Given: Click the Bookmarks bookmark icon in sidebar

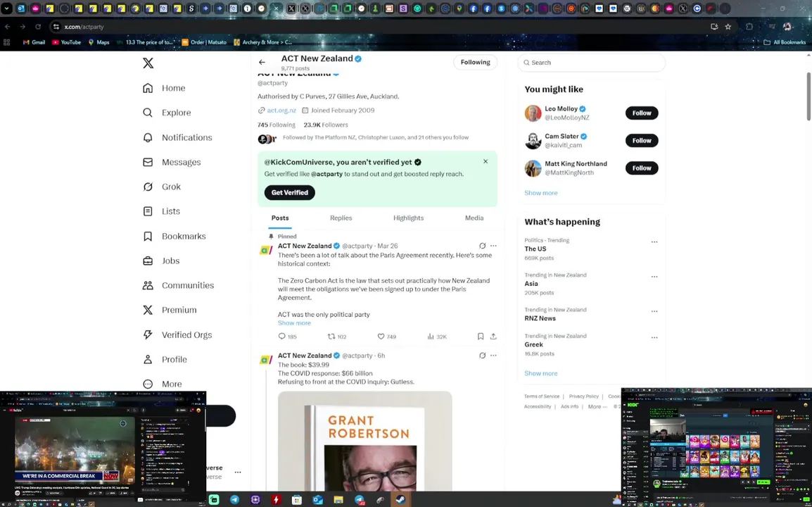Looking at the screenshot, I should point(148,237).
